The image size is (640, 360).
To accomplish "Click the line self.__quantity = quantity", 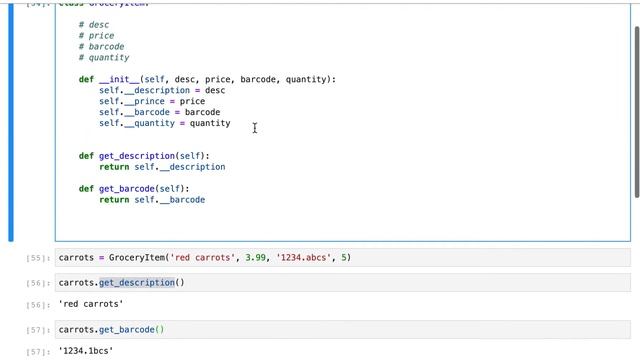I will pos(164,123).
